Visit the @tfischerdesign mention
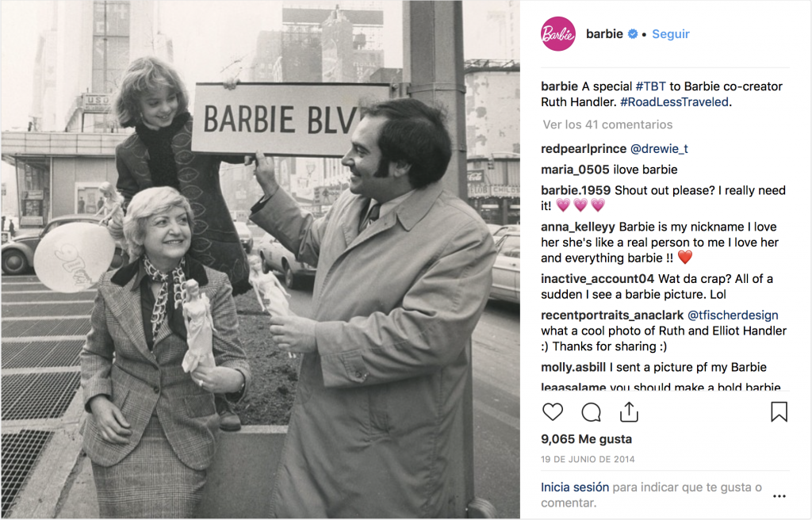 click(733, 315)
